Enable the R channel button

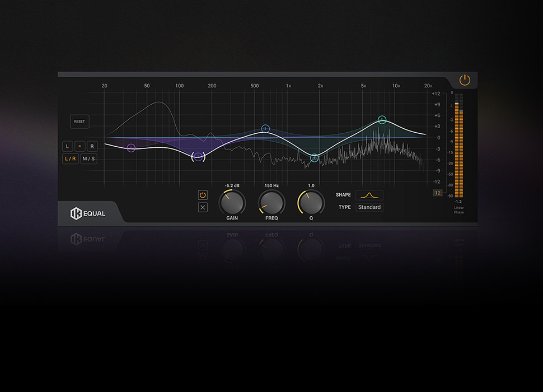91,146
